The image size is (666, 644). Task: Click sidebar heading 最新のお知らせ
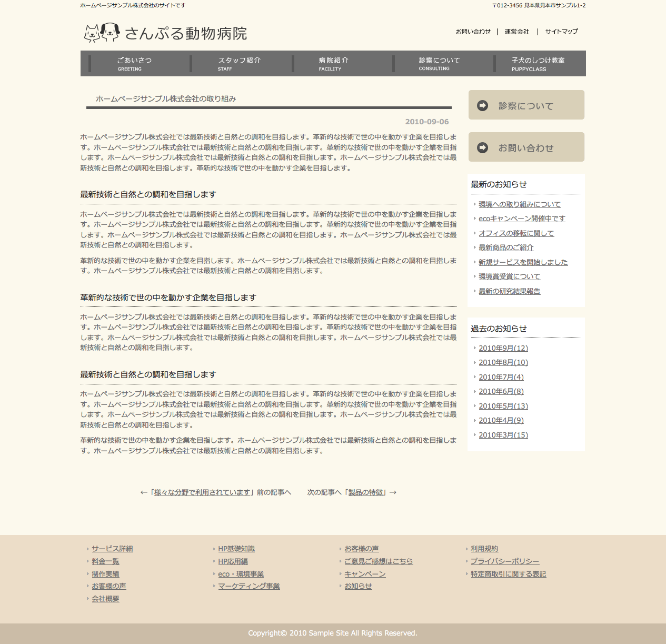click(x=499, y=184)
